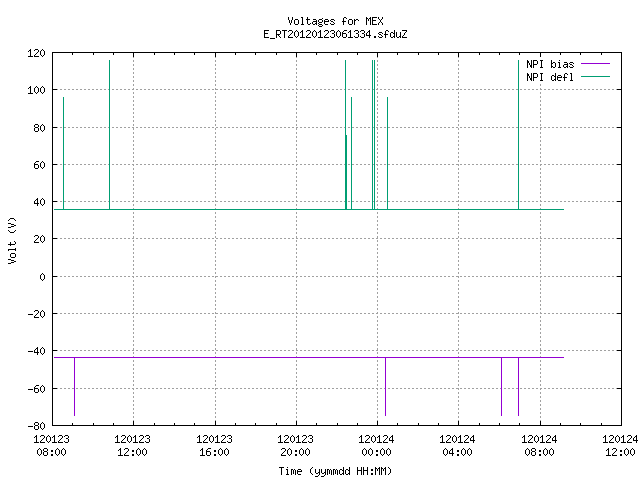The image size is (640, 480).
Task: Click the x-axis tick label 120123 12:00
Action: tap(132, 446)
